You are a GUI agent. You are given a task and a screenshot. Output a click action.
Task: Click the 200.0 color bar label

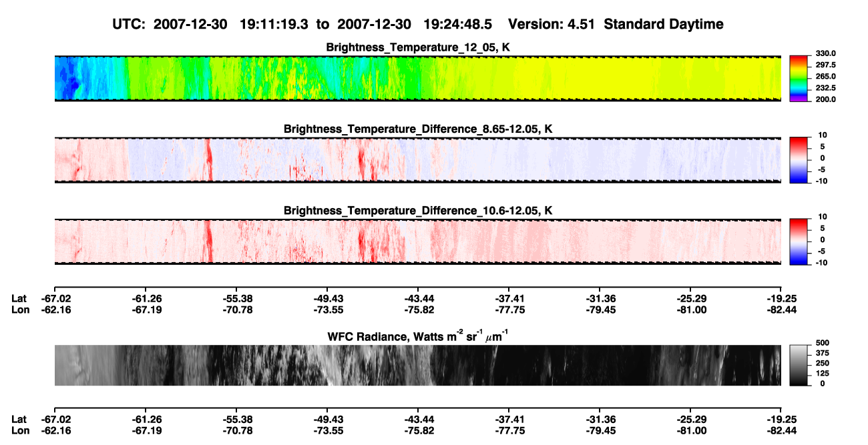click(826, 99)
